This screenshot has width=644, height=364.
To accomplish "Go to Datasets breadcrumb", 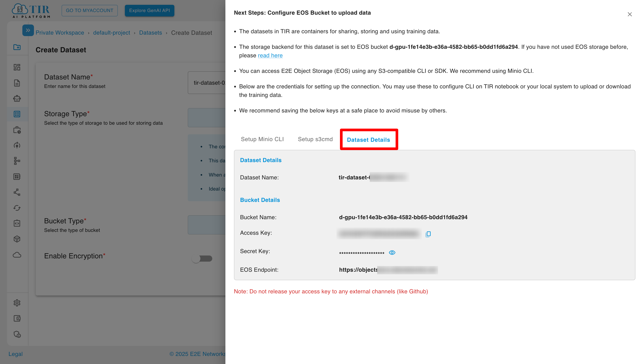I will [x=150, y=33].
